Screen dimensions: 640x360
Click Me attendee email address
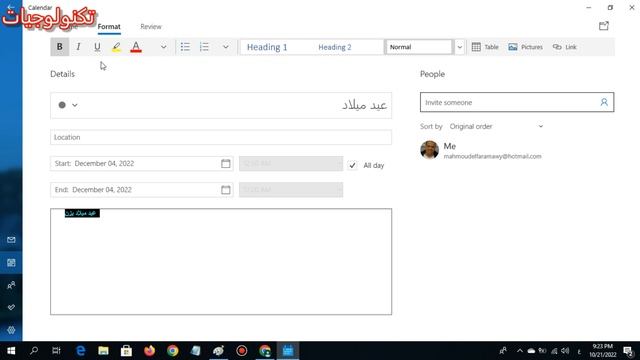[492, 156]
